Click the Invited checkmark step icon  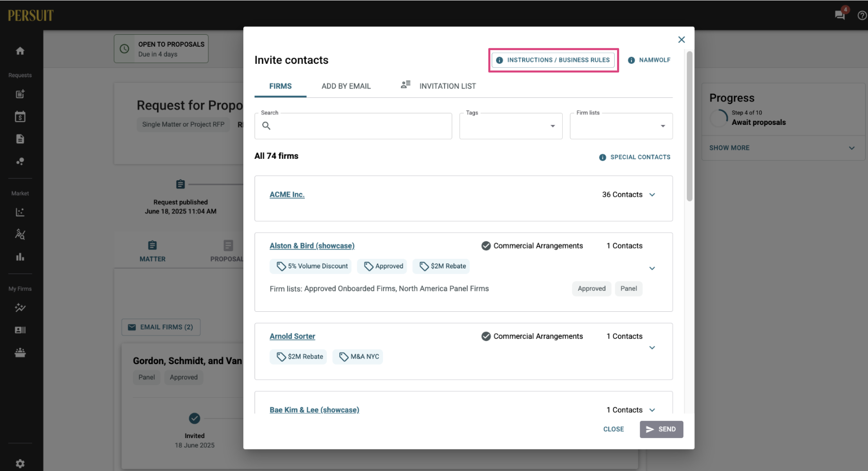195,419
